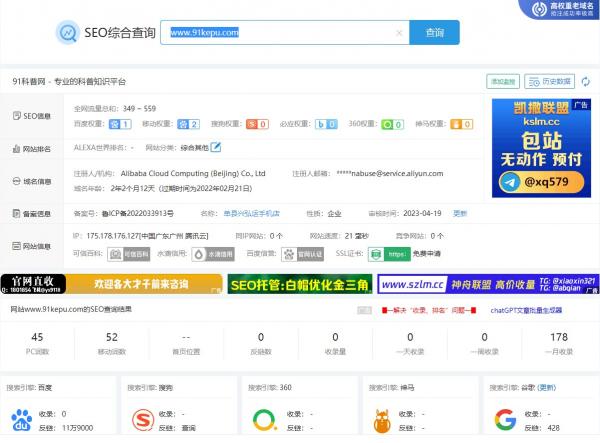Click Google 反链 value 428
Viewport: 600px width, 443px height.
[x=553, y=428]
